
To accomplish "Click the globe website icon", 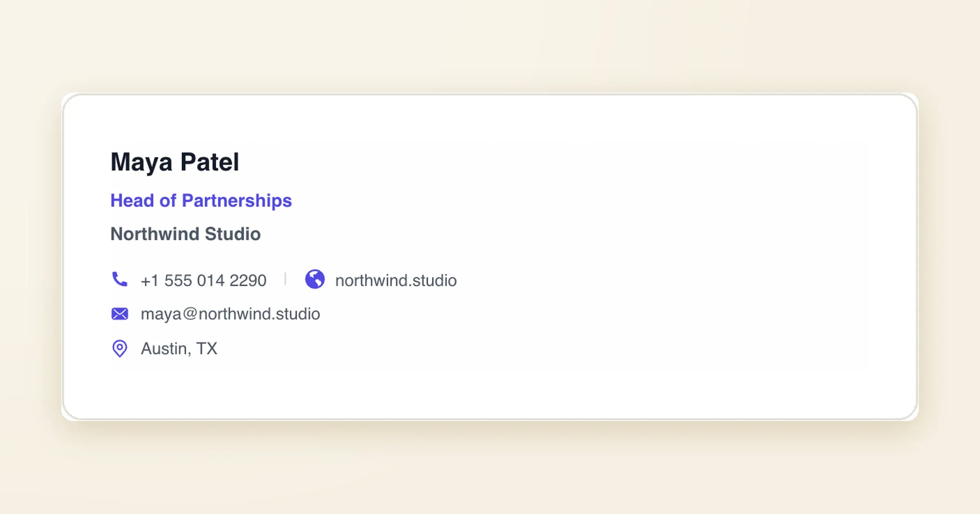I will point(315,279).
